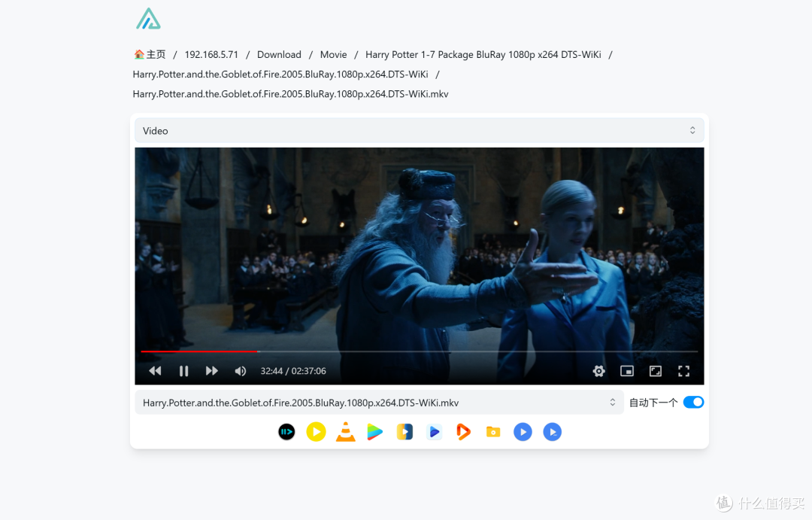Image resolution: width=812 pixels, height=520 pixels.
Task: Enable picture-in-picture mode
Action: click(x=626, y=371)
